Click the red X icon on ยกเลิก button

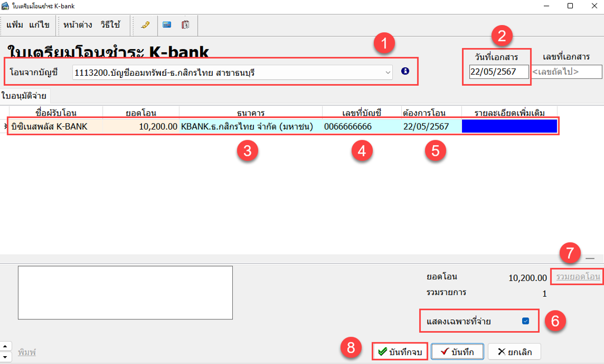coord(502,351)
